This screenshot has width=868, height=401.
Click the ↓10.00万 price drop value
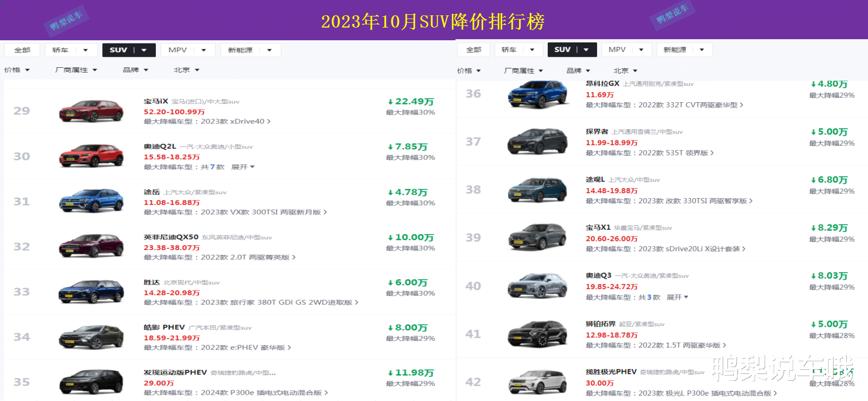411,237
